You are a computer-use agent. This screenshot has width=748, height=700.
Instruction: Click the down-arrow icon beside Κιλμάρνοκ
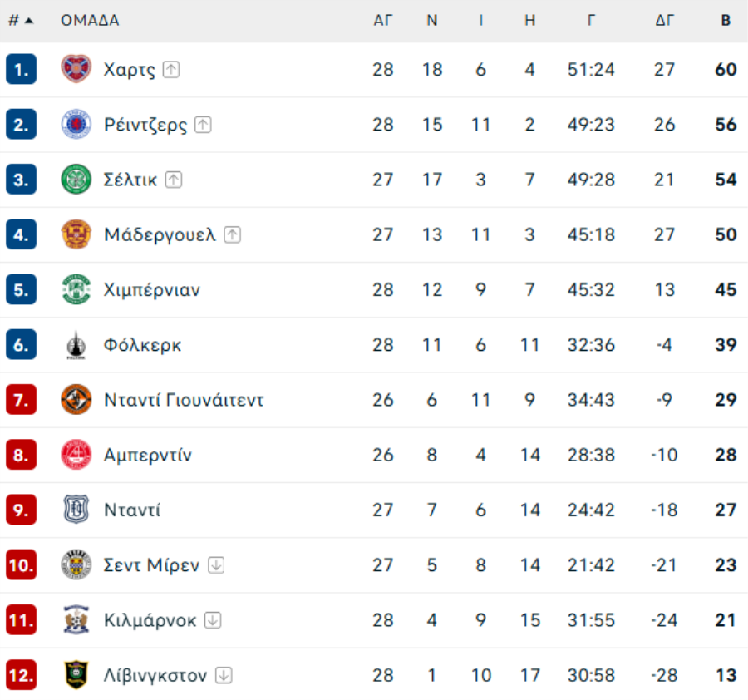click(x=213, y=620)
